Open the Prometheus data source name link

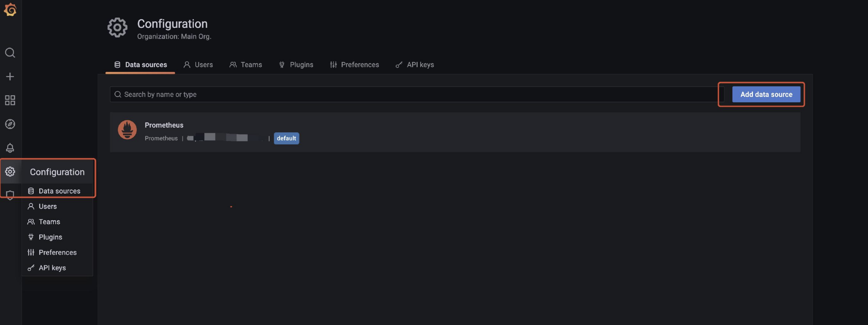[x=164, y=125]
